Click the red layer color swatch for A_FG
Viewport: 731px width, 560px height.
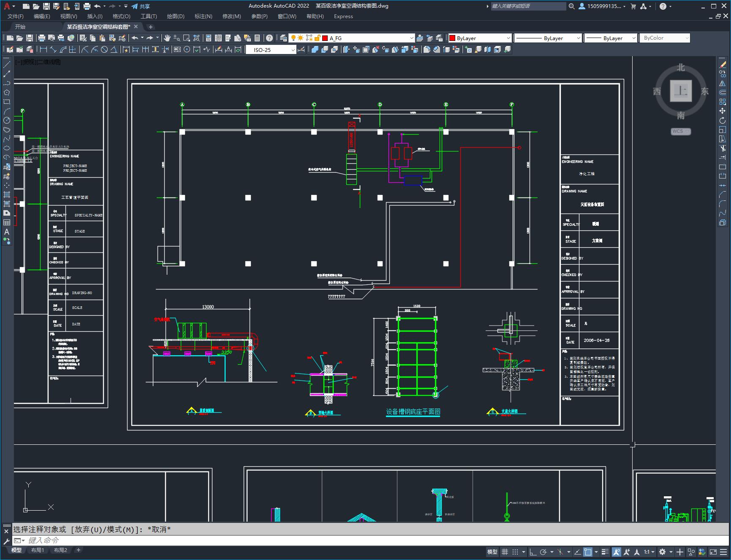pos(325,38)
